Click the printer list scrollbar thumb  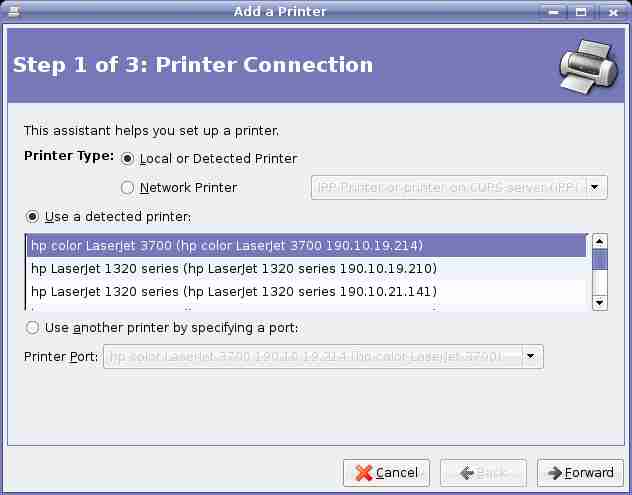pyautogui.click(x=600, y=259)
